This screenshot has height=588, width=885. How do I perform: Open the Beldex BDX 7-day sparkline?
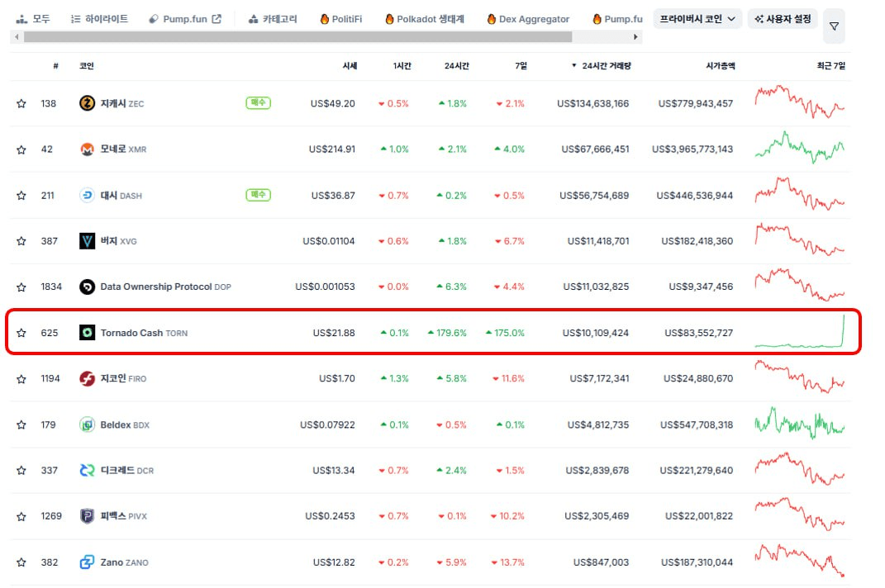pos(800,423)
